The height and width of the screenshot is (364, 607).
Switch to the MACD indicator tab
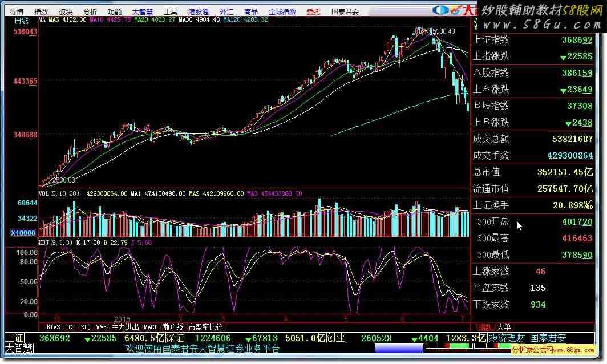point(151,327)
